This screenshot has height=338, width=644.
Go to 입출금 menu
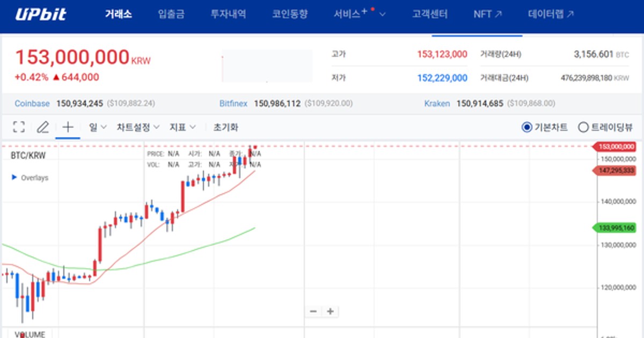coord(172,14)
